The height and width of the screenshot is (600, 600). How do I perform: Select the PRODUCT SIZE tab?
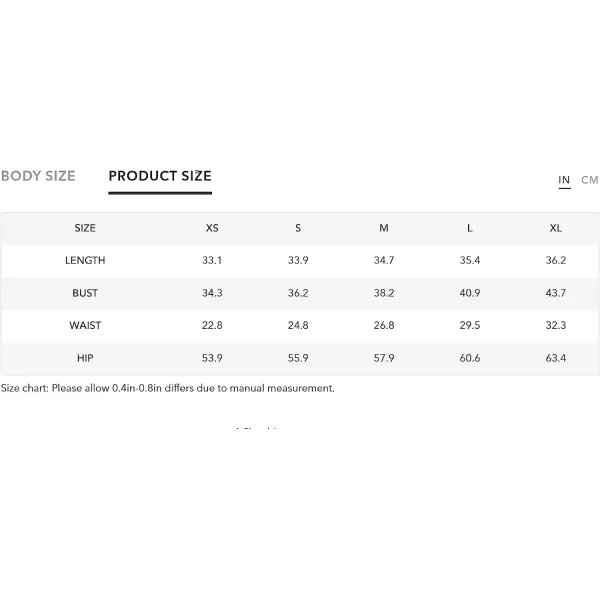(x=160, y=176)
